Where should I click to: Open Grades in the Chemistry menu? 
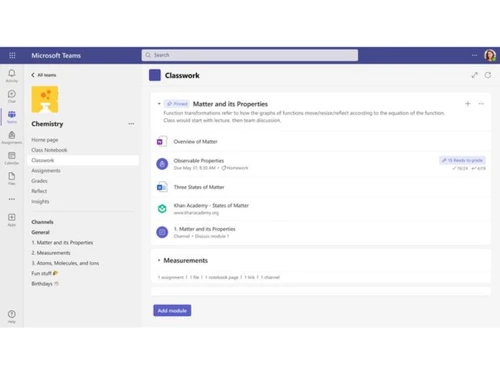[39, 181]
